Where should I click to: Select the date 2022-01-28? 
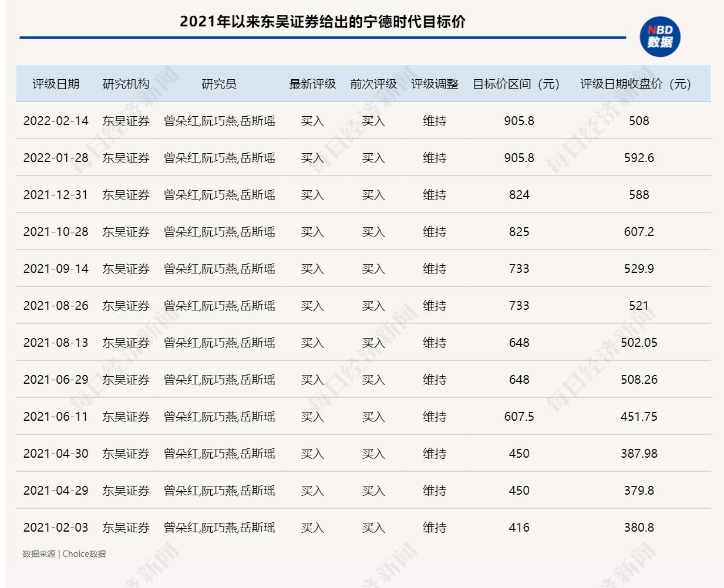(56, 158)
